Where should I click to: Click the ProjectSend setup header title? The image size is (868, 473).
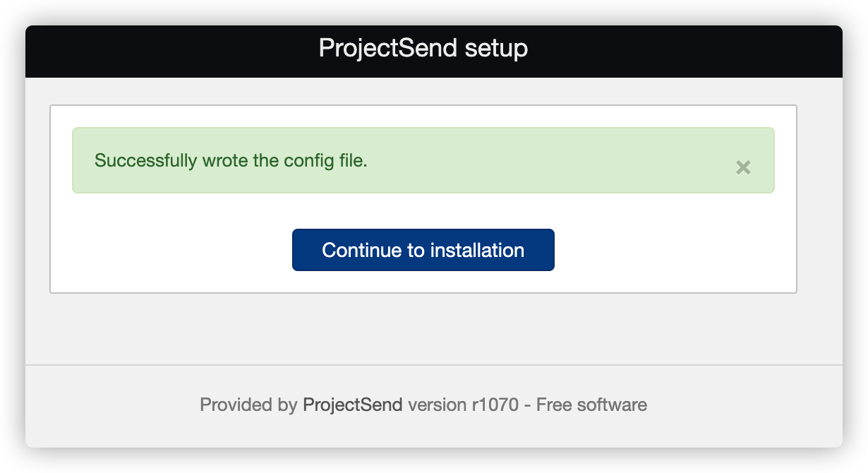[x=423, y=48]
